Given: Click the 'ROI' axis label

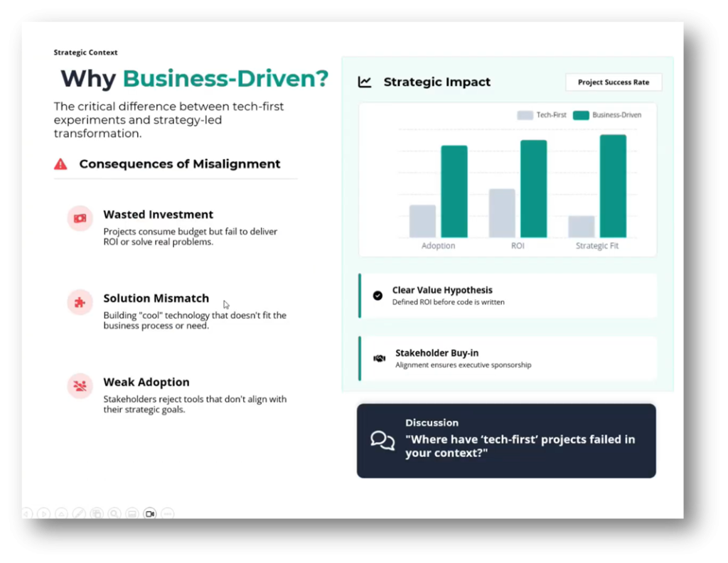Looking at the screenshot, I should click(518, 246).
